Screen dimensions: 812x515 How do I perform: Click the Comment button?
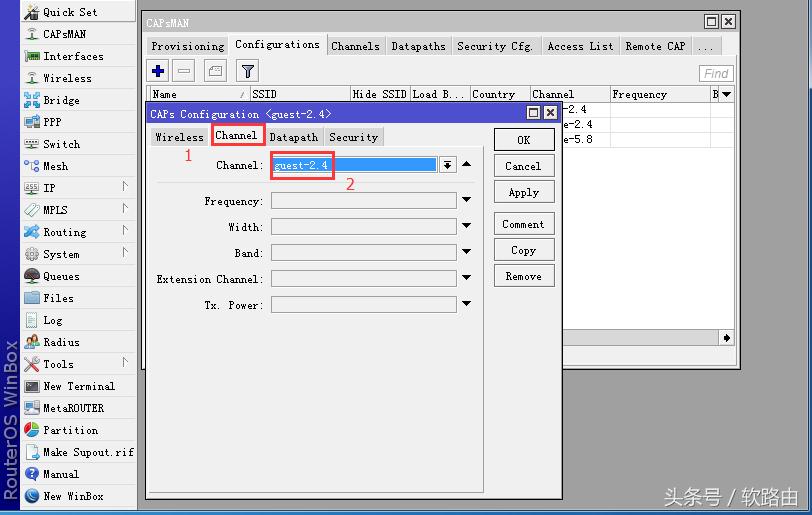tap(524, 224)
